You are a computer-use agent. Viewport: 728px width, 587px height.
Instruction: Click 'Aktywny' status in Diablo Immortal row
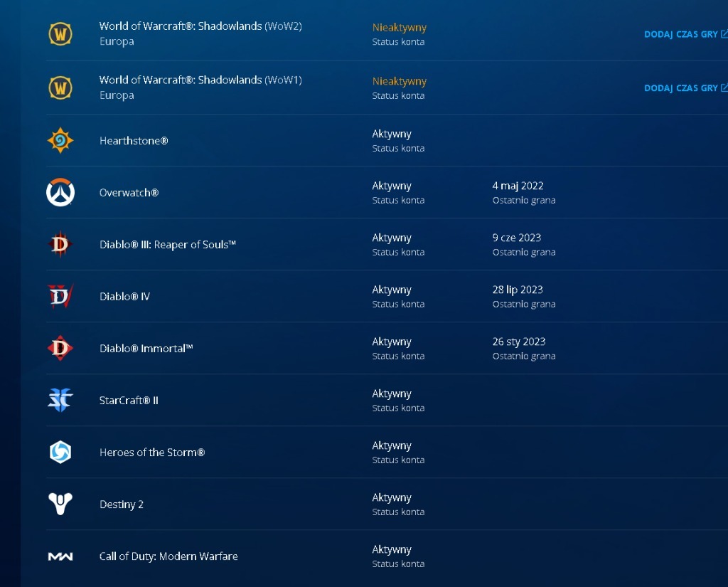point(392,342)
